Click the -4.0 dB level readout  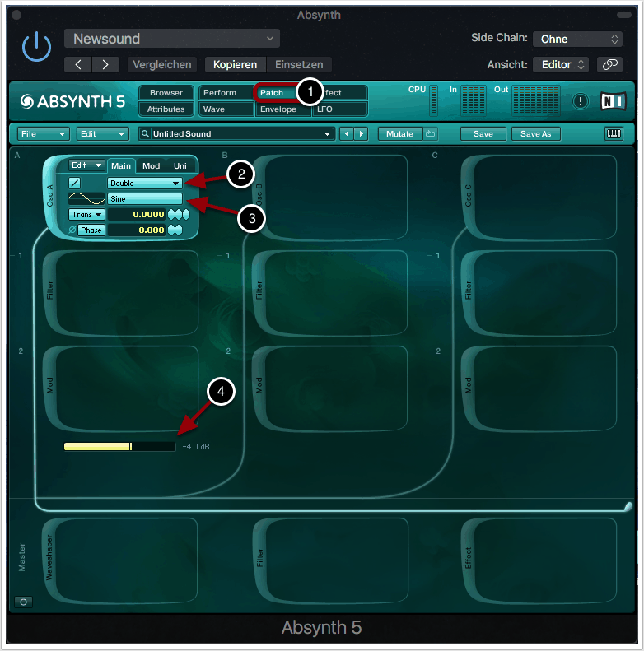pos(196,447)
